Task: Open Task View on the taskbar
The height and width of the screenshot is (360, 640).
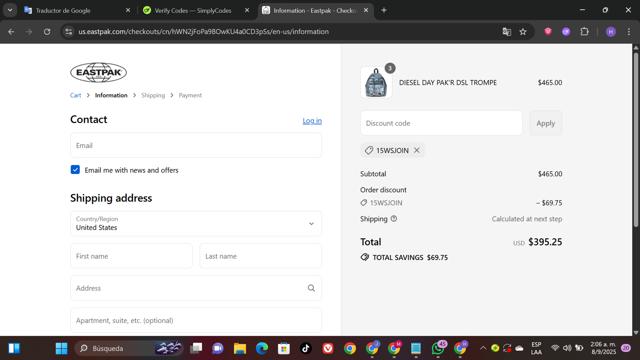Action: pyautogui.click(x=196, y=348)
